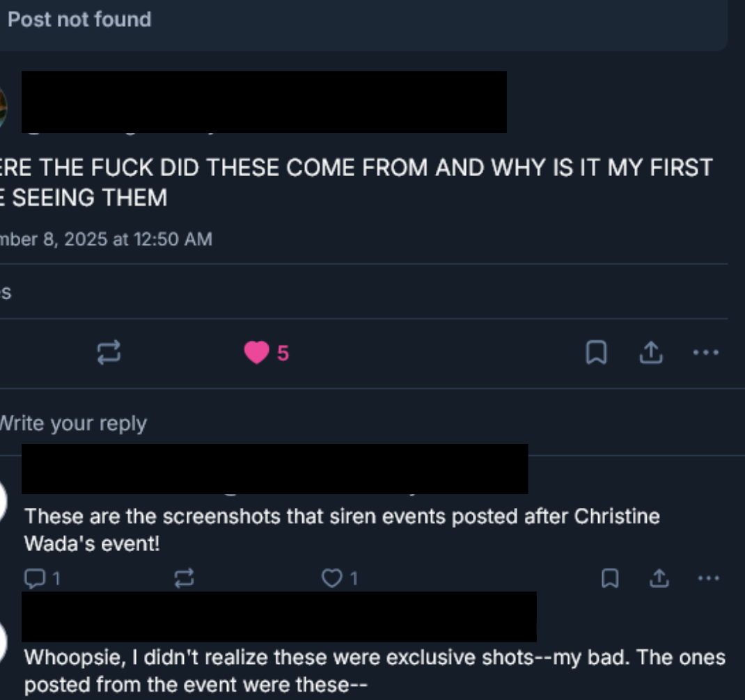Bookmark the siren events reply
745x700 pixels.
[610, 578]
